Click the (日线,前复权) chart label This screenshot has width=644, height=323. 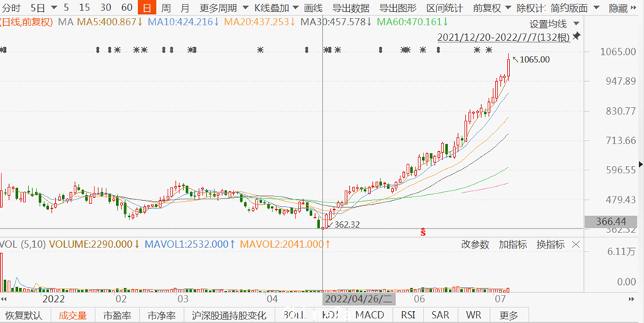[x=27, y=22]
